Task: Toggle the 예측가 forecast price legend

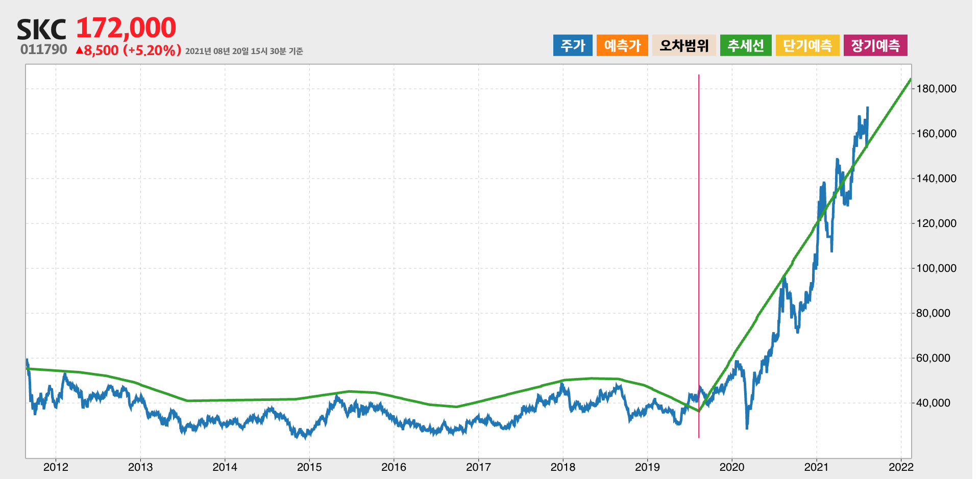Action: pyautogui.click(x=622, y=45)
